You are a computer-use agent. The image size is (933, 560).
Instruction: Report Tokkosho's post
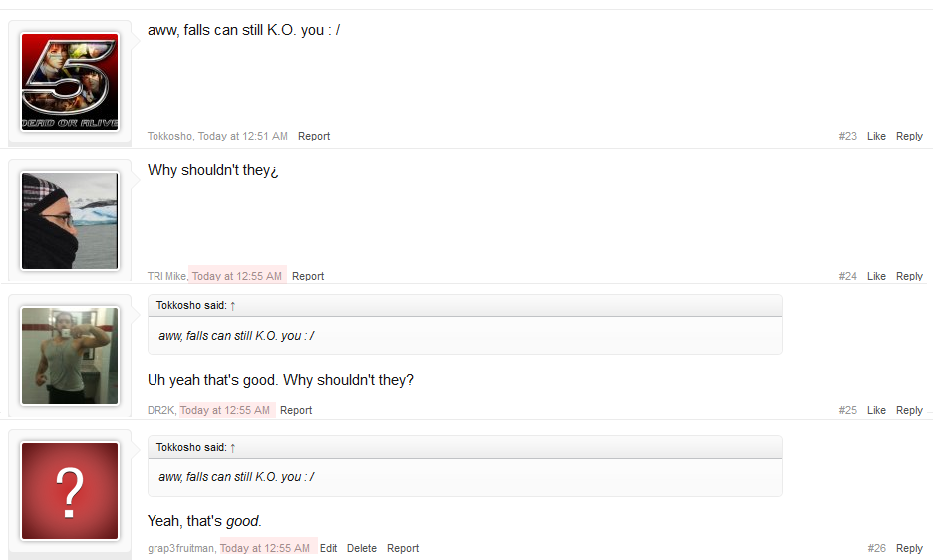314,136
